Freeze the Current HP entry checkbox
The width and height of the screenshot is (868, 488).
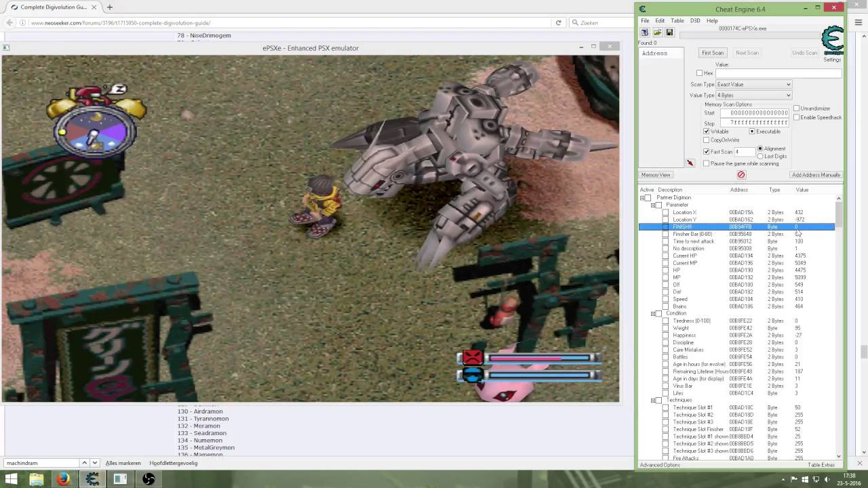click(x=665, y=256)
